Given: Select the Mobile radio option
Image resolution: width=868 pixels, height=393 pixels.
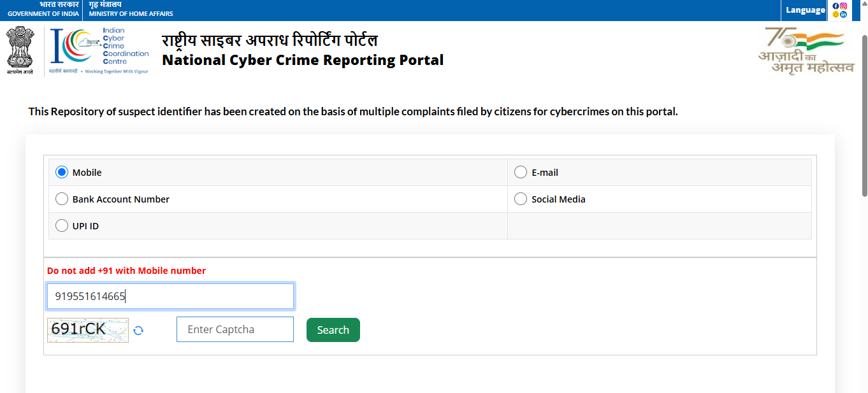Looking at the screenshot, I should click(62, 173).
